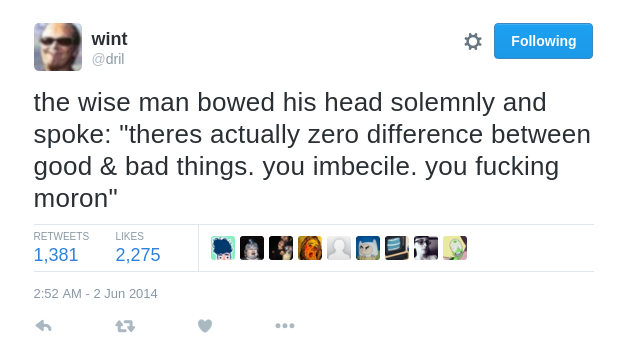View the 2,275 likes list

click(138, 255)
